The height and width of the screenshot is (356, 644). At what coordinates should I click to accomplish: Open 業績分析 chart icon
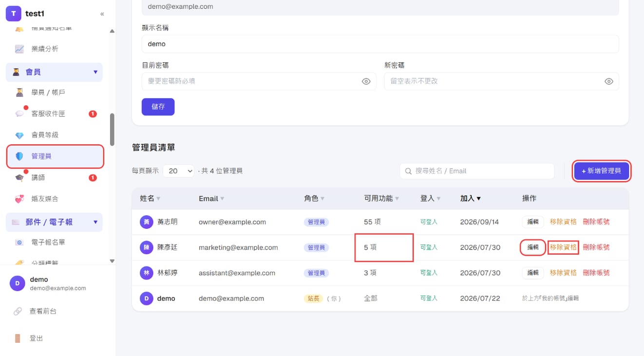[19, 49]
